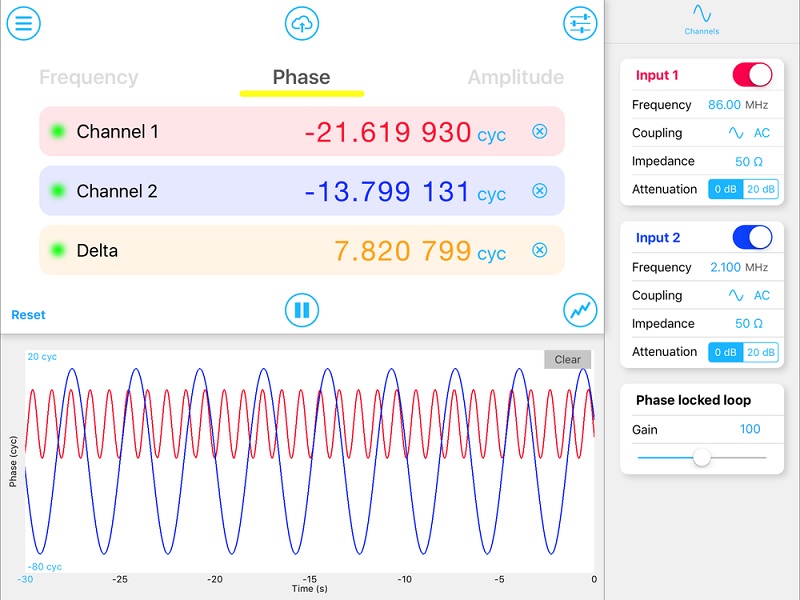Switch to the Frequency tab
Screen dimensions: 800x600
[89, 78]
